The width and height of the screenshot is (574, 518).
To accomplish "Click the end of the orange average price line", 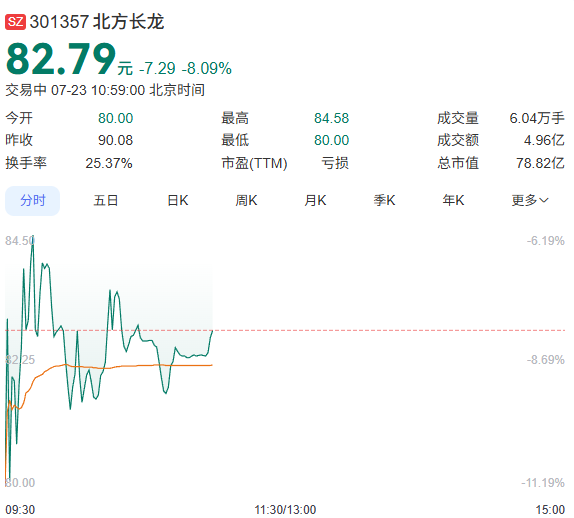I will tap(212, 365).
